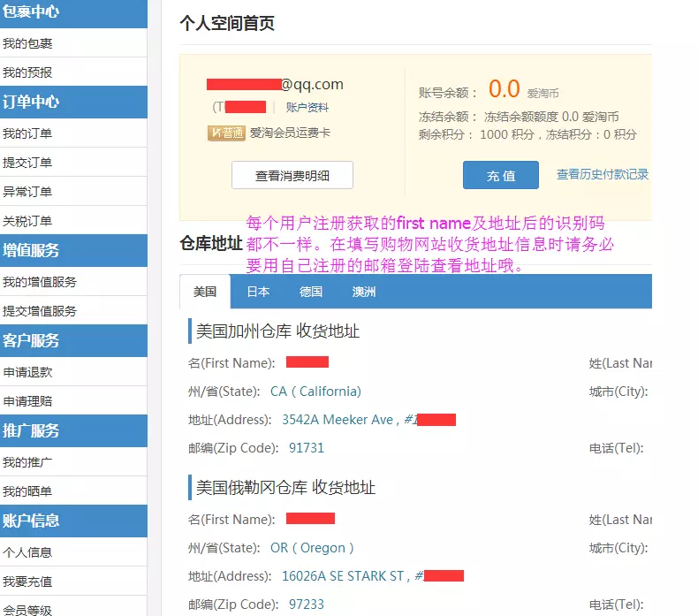
Task: Switch to the 德国 warehouse tab
Action: point(311,292)
